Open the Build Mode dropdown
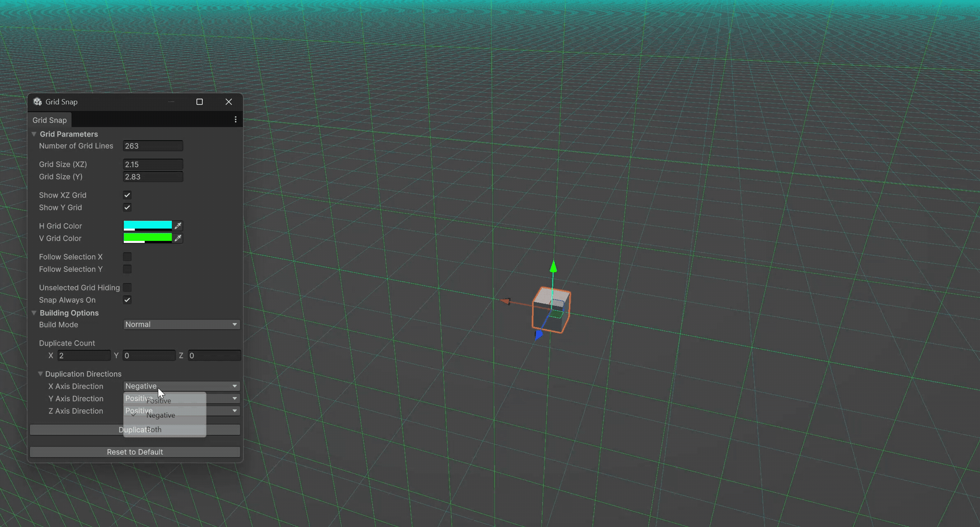Viewport: 980px width, 527px height. tap(181, 324)
